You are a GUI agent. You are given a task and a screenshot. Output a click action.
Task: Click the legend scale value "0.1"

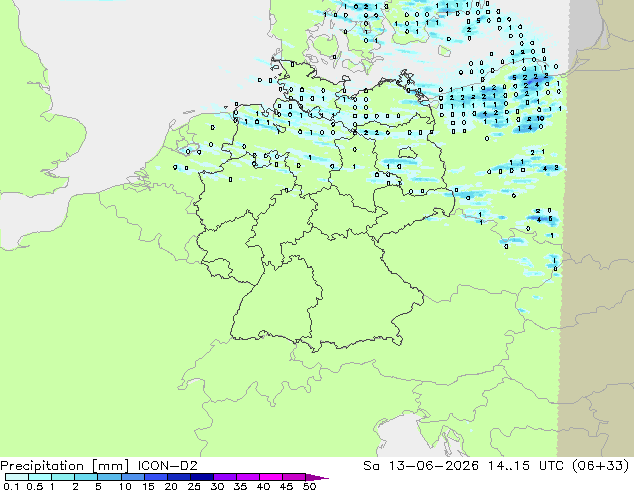click(12, 486)
